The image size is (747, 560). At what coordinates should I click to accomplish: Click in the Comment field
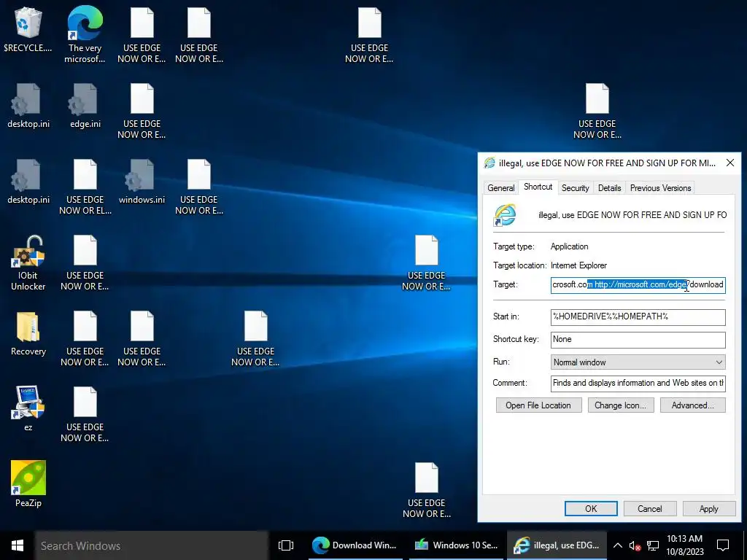638,383
